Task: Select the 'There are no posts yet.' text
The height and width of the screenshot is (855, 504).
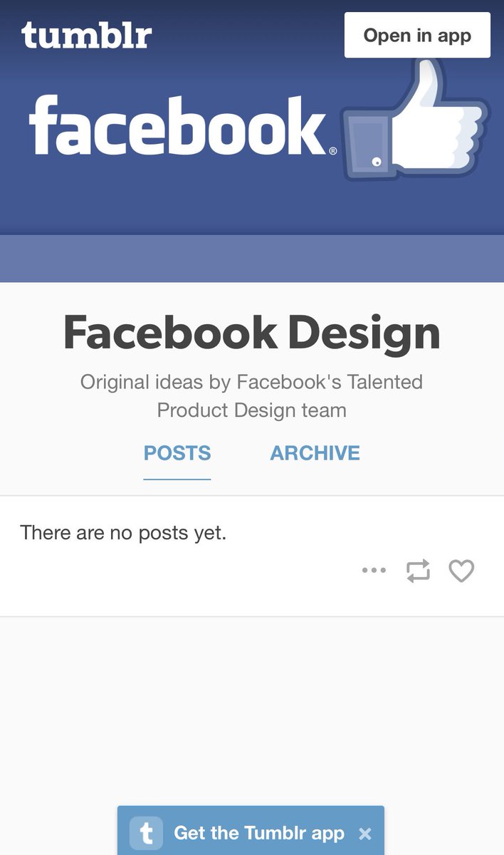Action: tap(123, 532)
